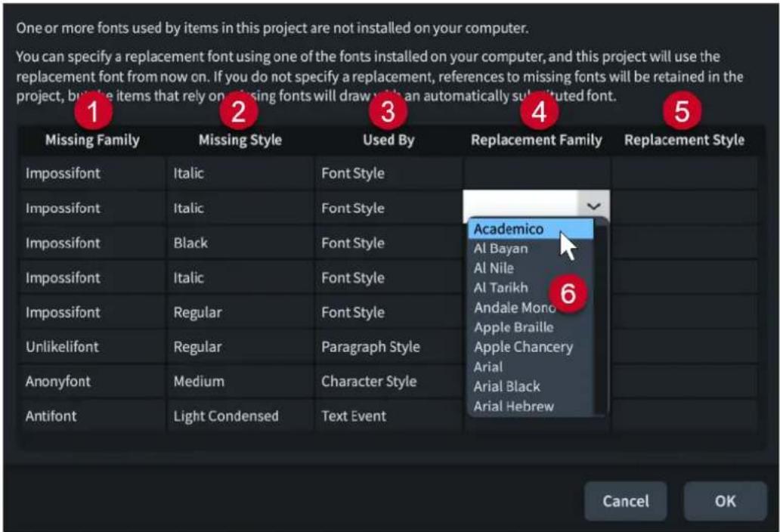The height and width of the screenshot is (532, 780).
Task: Choose Andale Mono from the list
Action: tap(531, 308)
